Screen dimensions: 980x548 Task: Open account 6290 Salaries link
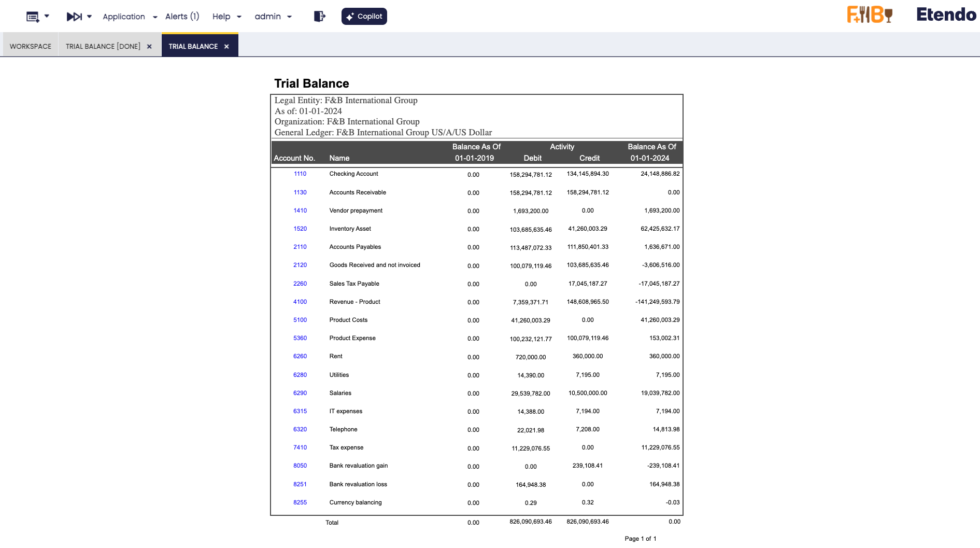tap(300, 393)
